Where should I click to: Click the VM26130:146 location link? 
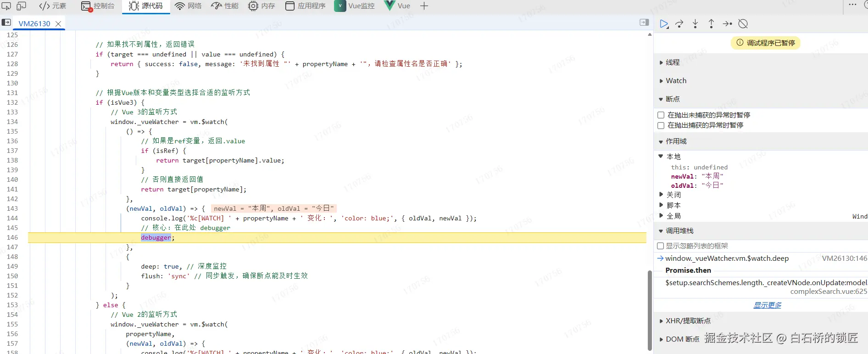[x=845, y=258]
